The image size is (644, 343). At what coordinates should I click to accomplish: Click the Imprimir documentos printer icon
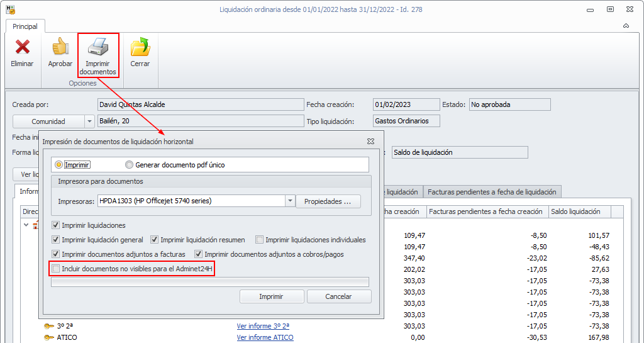(x=97, y=47)
